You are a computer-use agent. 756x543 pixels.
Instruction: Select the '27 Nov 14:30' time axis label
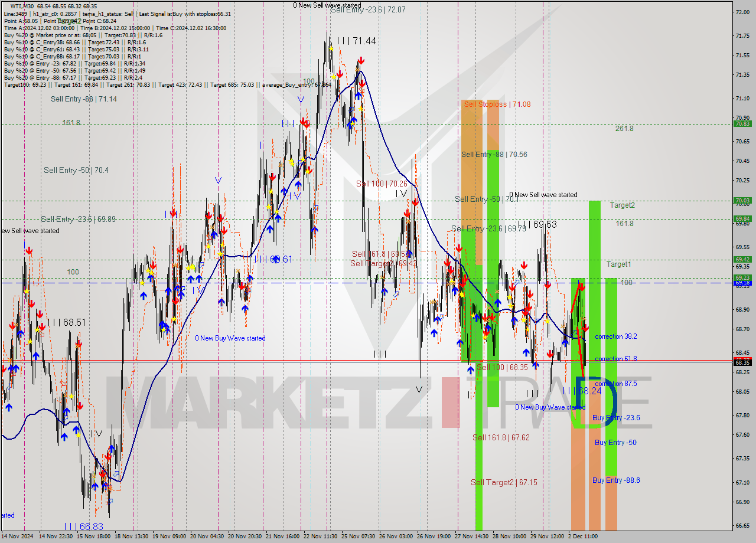click(471, 537)
